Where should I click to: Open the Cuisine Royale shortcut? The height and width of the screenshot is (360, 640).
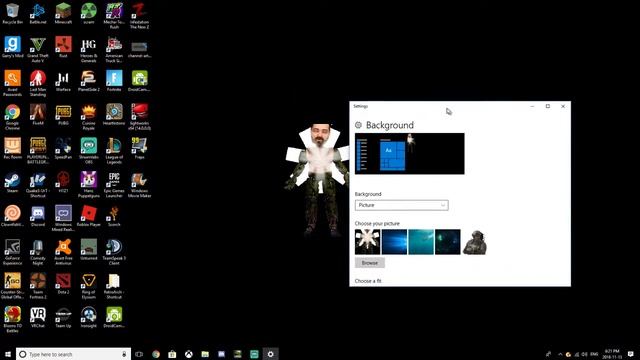[x=89, y=117]
